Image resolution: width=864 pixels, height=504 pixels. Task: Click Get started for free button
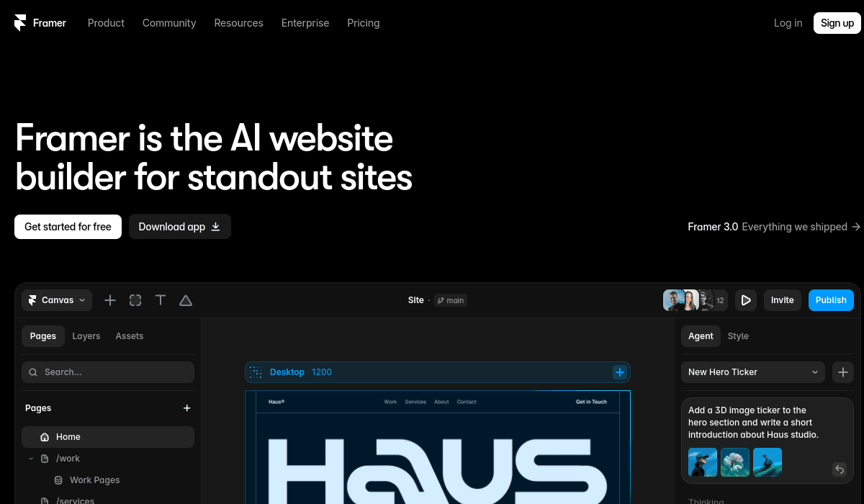coord(68,227)
